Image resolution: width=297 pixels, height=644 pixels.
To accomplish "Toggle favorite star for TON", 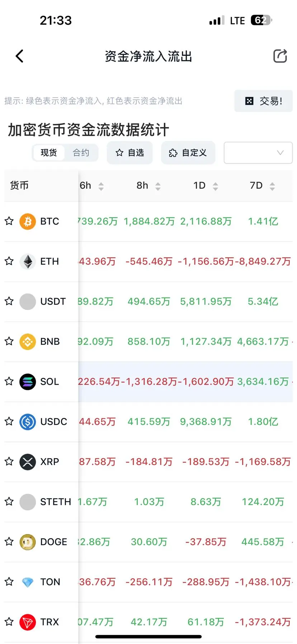I will point(9,582).
